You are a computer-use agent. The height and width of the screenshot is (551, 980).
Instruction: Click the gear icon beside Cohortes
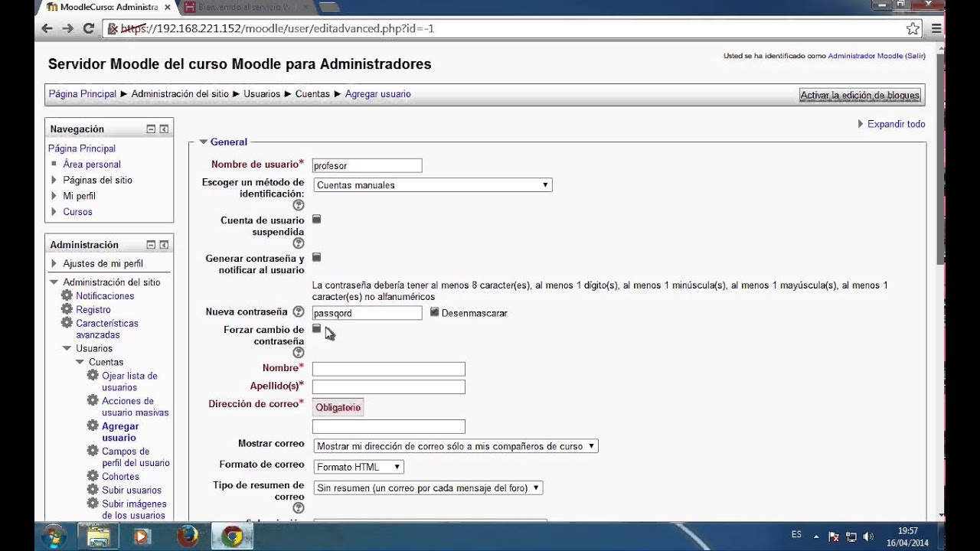93,476
